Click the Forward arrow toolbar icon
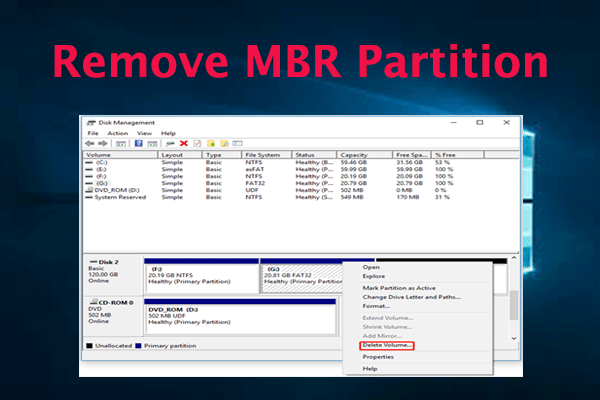Viewport: 600px width, 400px height. point(102,144)
